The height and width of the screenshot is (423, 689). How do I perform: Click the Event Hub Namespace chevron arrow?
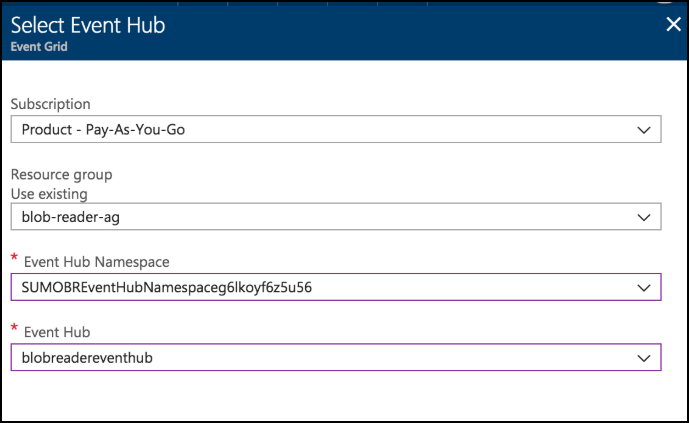tap(642, 288)
